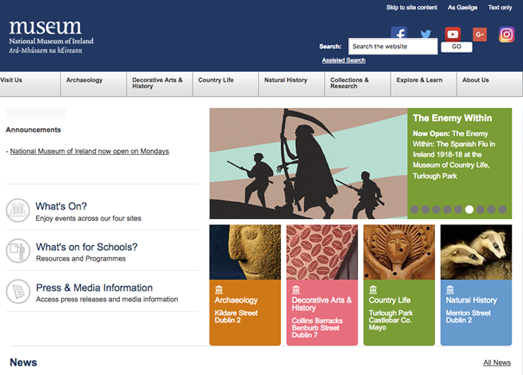Click the What's On building icon

tap(18, 210)
